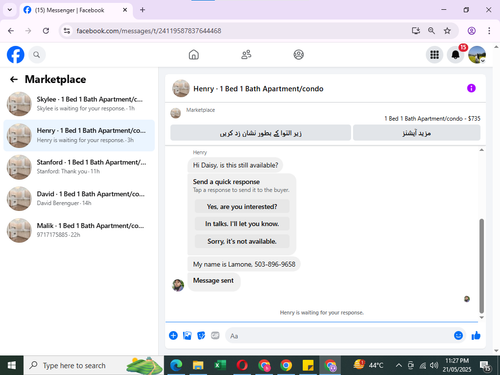Choose a sticker icon in composer
The image size is (500, 375).
coord(201,335)
